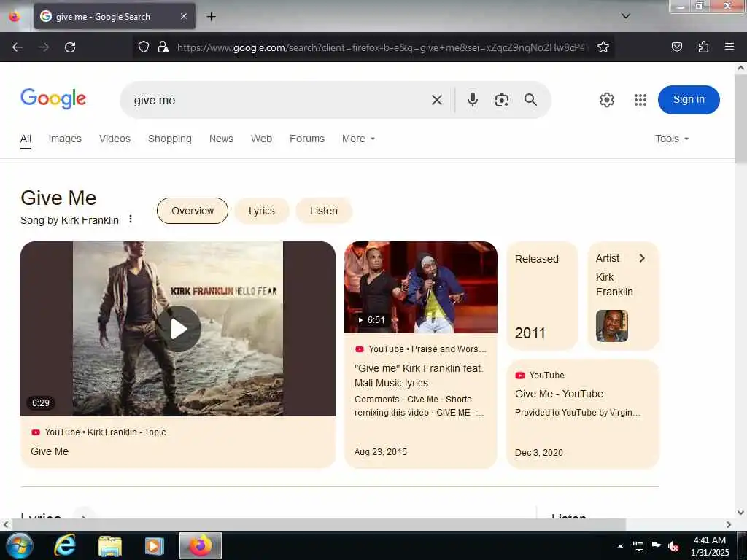Open the Released 2011 card

click(542, 296)
